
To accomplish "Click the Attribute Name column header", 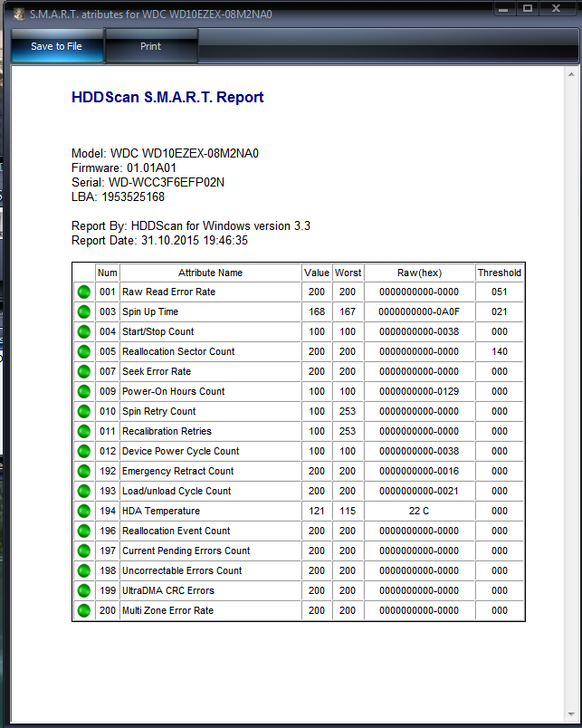I will [x=210, y=273].
